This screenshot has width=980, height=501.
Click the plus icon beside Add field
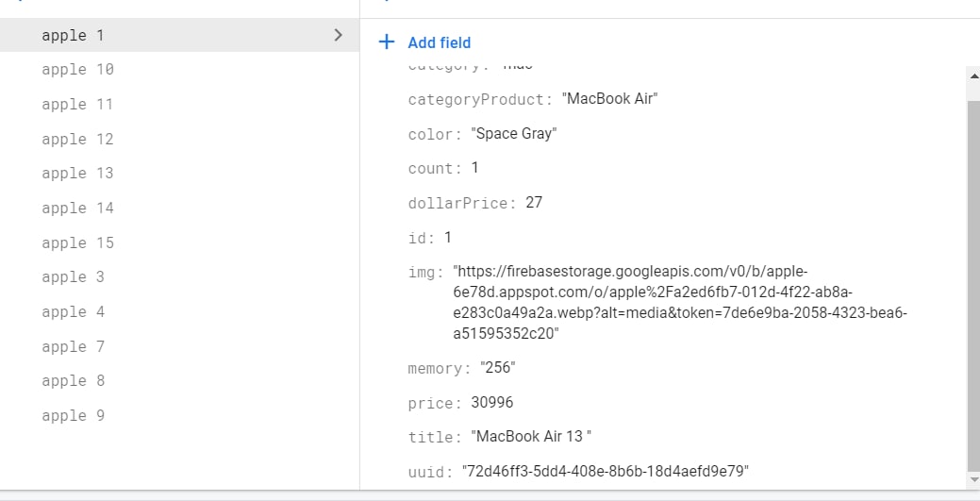point(387,42)
